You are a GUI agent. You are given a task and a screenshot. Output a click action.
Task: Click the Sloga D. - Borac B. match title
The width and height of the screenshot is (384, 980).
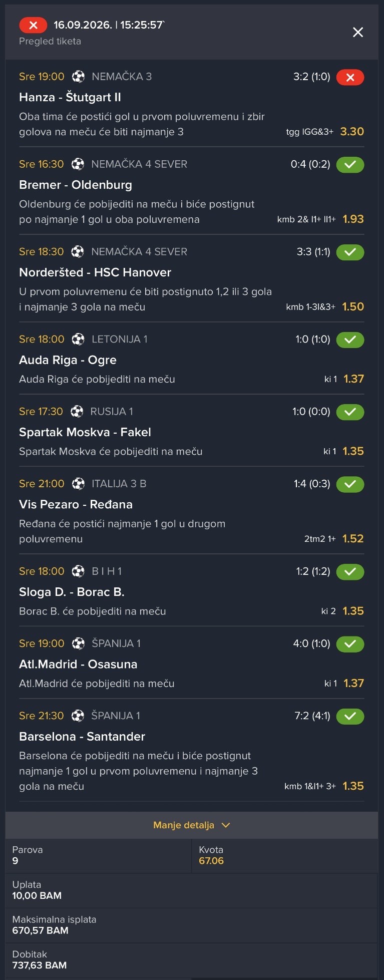[x=72, y=592]
